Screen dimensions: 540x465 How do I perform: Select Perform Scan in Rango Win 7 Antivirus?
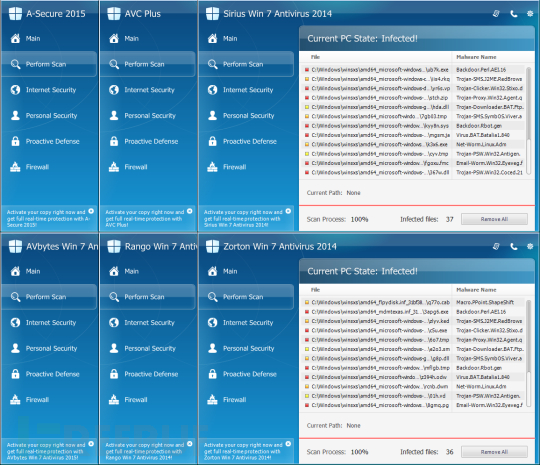click(147, 297)
